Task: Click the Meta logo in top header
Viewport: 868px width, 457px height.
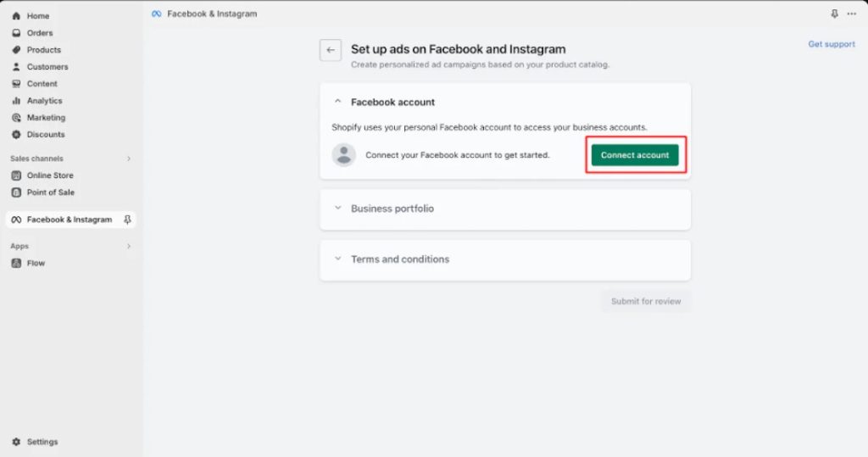Action: [157, 14]
